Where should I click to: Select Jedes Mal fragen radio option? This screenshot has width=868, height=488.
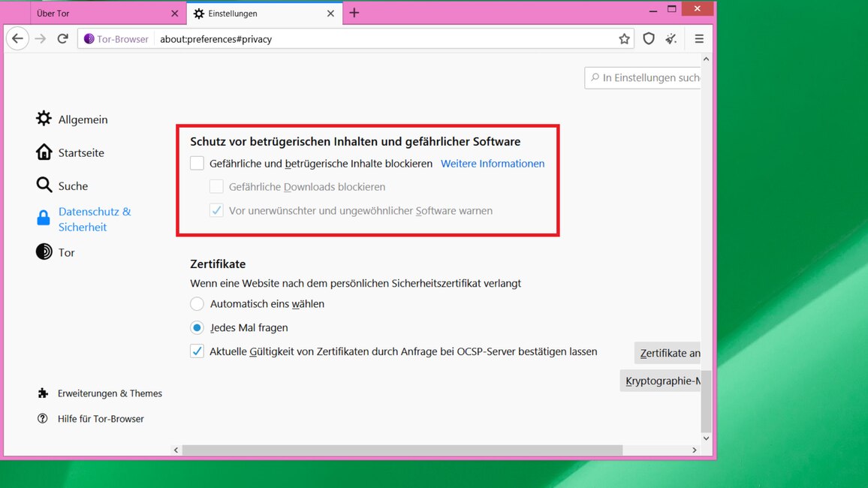pos(197,328)
